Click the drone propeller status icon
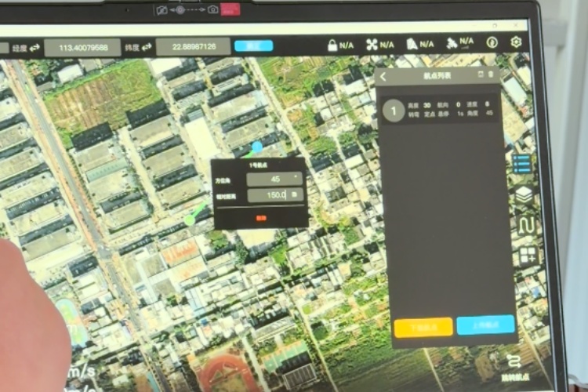The height and width of the screenshot is (392, 588). click(x=372, y=45)
